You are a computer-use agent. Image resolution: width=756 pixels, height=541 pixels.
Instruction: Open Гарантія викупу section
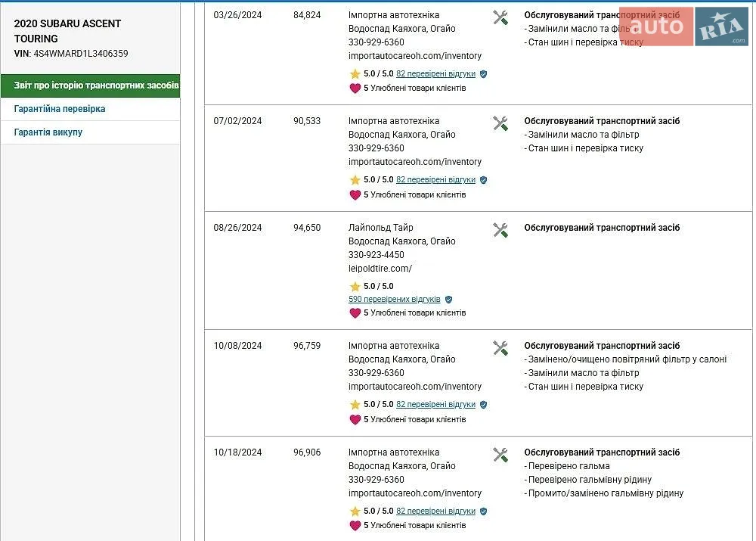pos(90,132)
